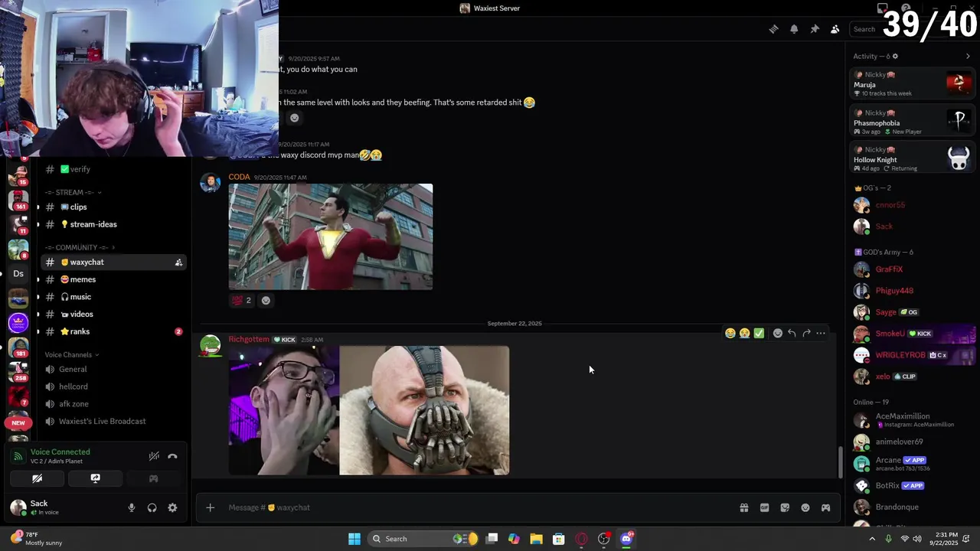The image size is (980, 551).
Task: Forward Richgottem's message with forward arrow
Action: (x=806, y=333)
